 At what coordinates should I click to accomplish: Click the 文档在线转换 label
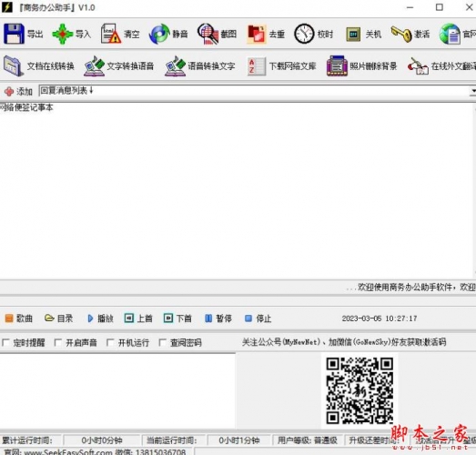(51, 66)
